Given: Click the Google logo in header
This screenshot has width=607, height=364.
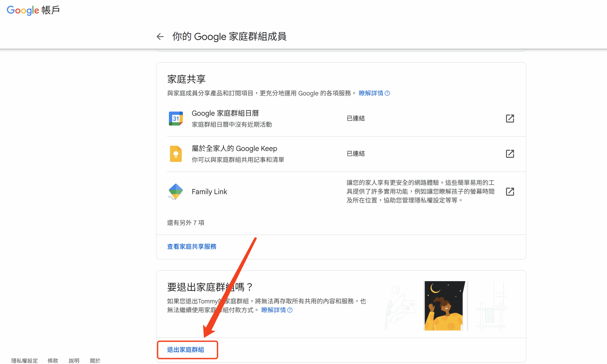Looking at the screenshot, I should click(23, 10).
